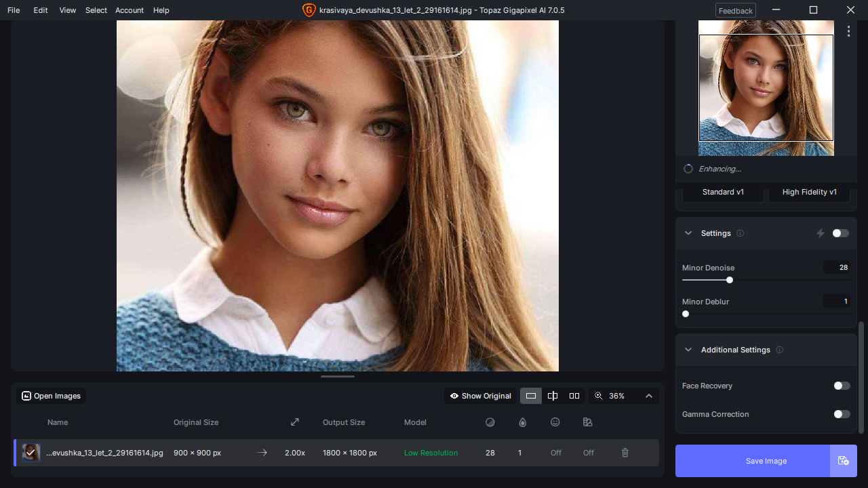Uncheck the image file checkbox
The image size is (868, 488).
[x=31, y=453]
